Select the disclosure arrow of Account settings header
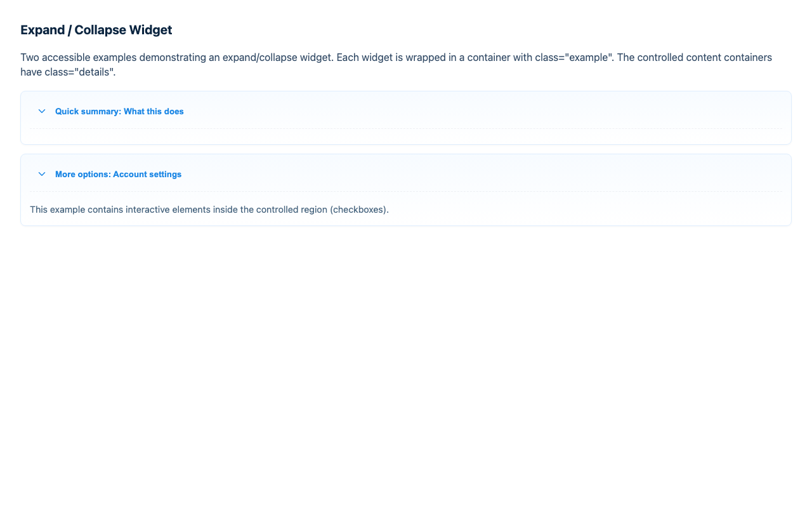The width and height of the screenshot is (812, 508). click(42, 174)
